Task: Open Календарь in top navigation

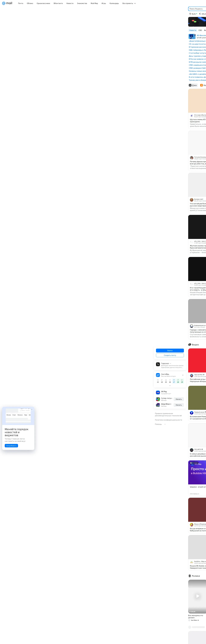Action: [x=114, y=3]
